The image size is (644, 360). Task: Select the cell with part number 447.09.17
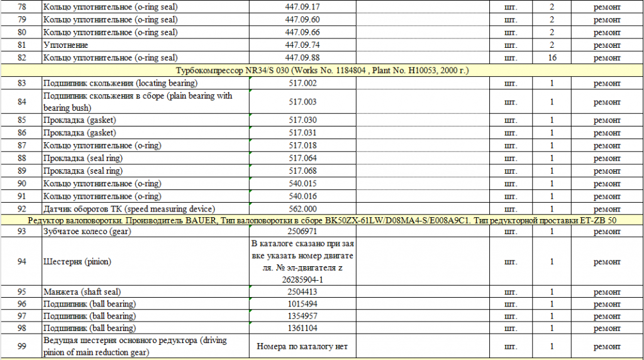pos(303,7)
